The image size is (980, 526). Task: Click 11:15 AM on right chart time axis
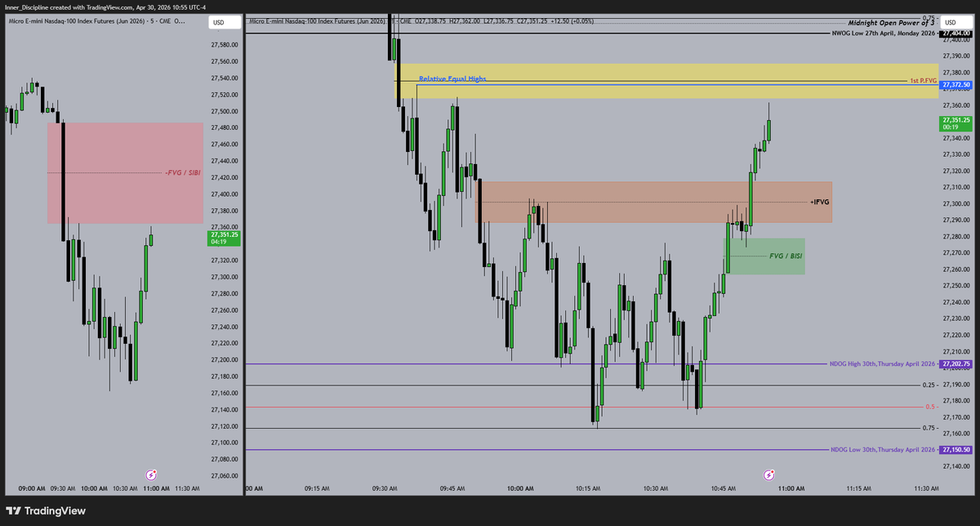pyautogui.click(x=857, y=488)
